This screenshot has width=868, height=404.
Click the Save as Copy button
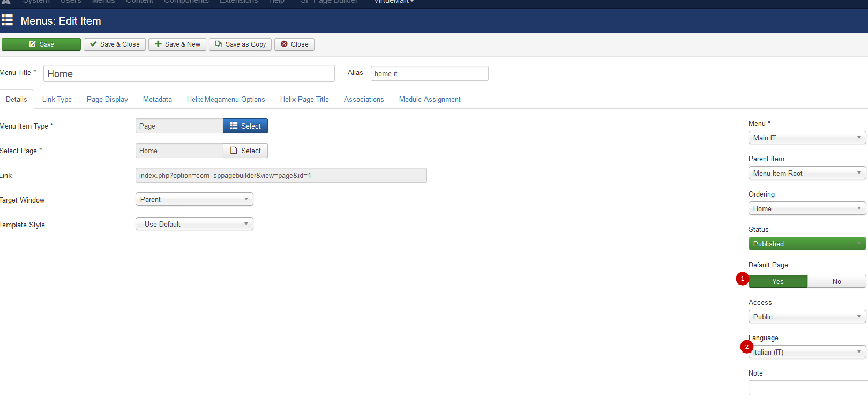pos(241,44)
